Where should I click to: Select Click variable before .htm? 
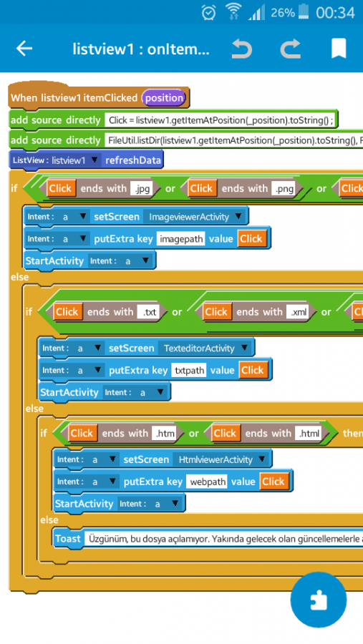point(82,434)
